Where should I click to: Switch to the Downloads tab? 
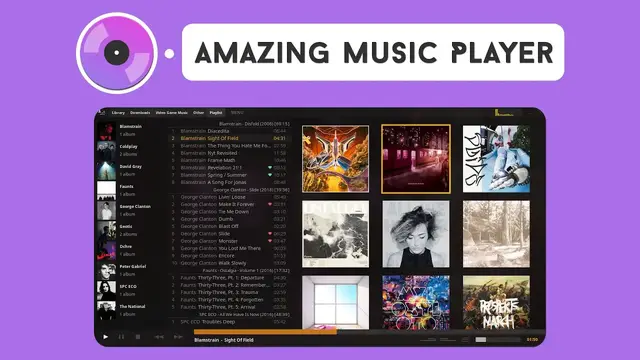click(140, 113)
